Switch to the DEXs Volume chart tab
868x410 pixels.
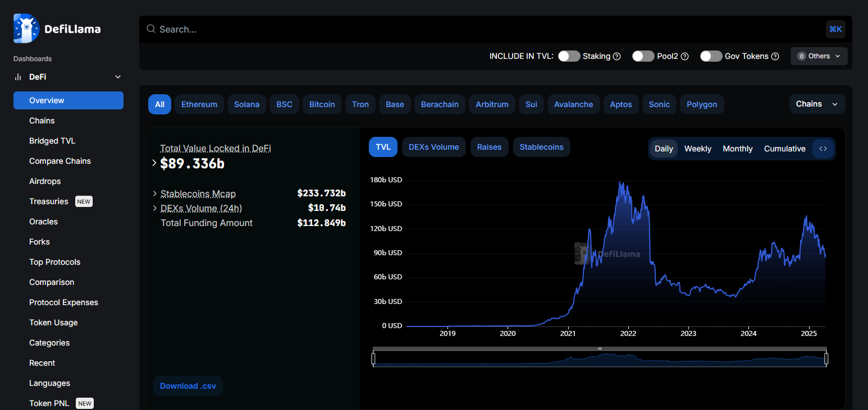pyautogui.click(x=433, y=147)
